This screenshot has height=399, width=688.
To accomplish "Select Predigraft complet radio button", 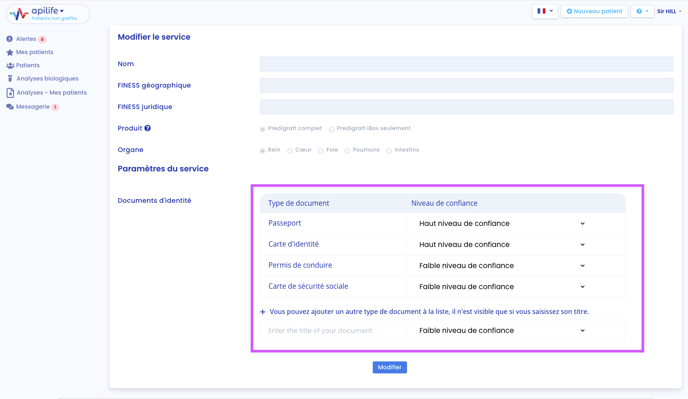I will [262, 129].
